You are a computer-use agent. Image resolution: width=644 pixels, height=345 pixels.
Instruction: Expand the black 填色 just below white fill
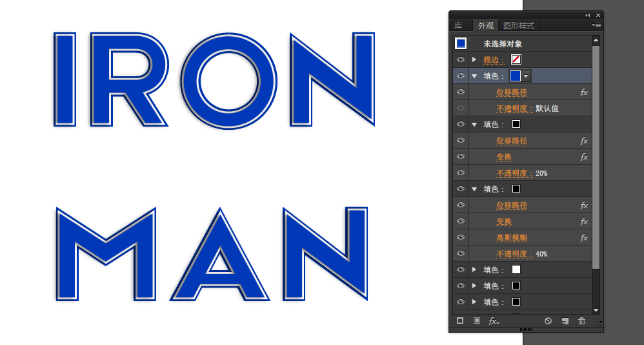tap(474, 286)
